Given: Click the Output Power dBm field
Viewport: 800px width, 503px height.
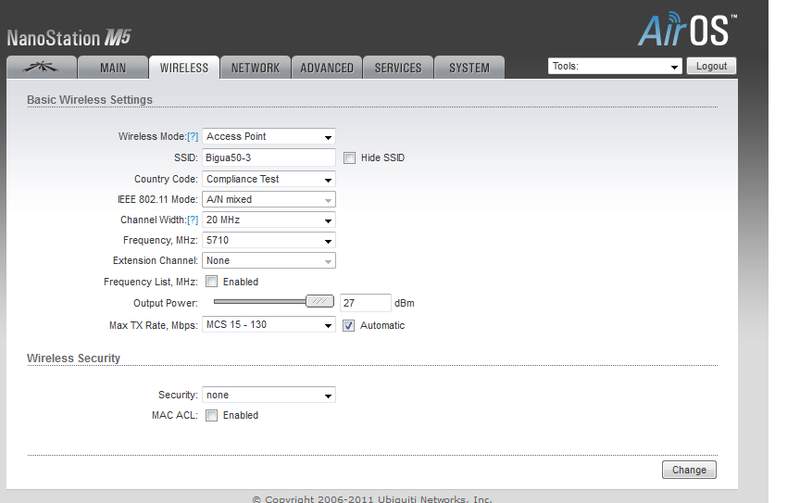Looking at the screenshot, I should coord(365,303).
